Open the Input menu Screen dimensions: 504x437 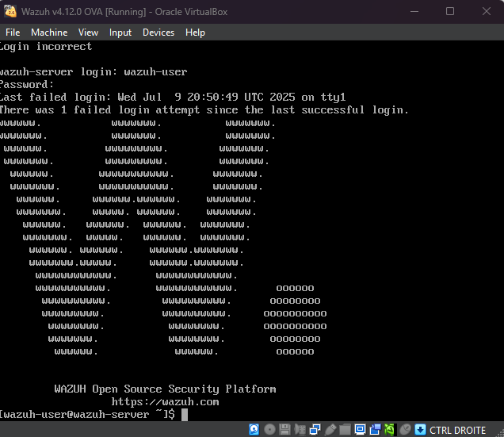(120, 33)
